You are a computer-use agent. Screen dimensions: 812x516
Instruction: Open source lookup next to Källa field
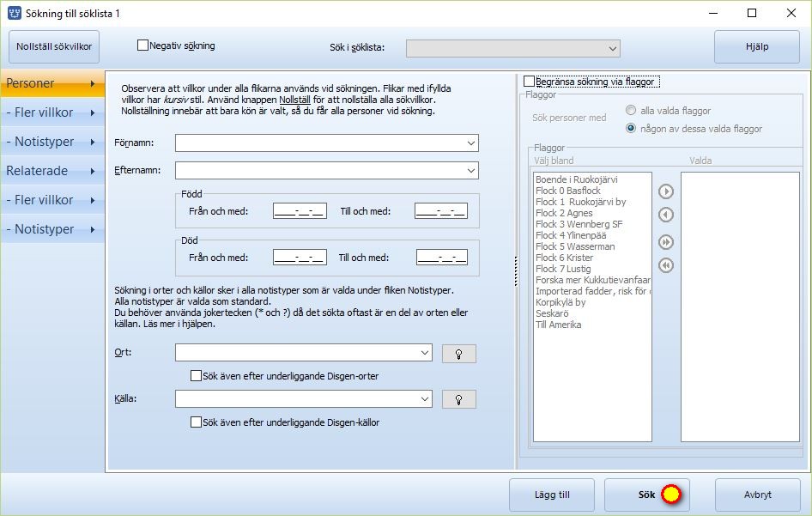[x=459, y=399]
